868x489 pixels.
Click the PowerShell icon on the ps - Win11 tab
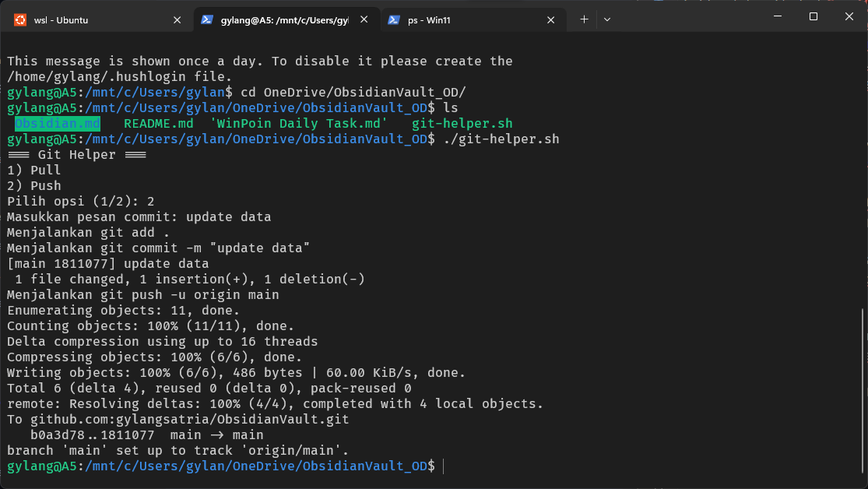395,19
